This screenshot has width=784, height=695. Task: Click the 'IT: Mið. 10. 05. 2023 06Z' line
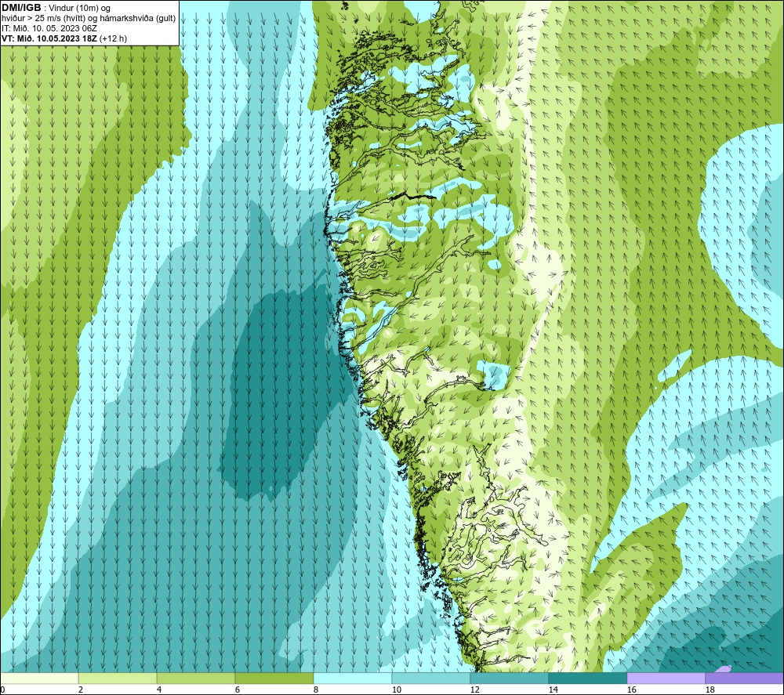coord(49,28)
